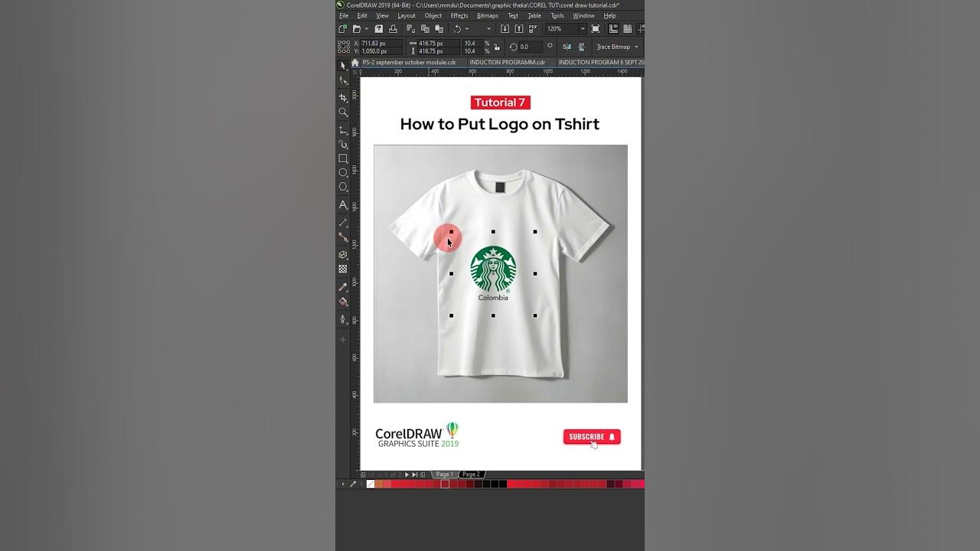Click the Export icon
Screen dimensions: 980x551
click(x=519, y=29)
